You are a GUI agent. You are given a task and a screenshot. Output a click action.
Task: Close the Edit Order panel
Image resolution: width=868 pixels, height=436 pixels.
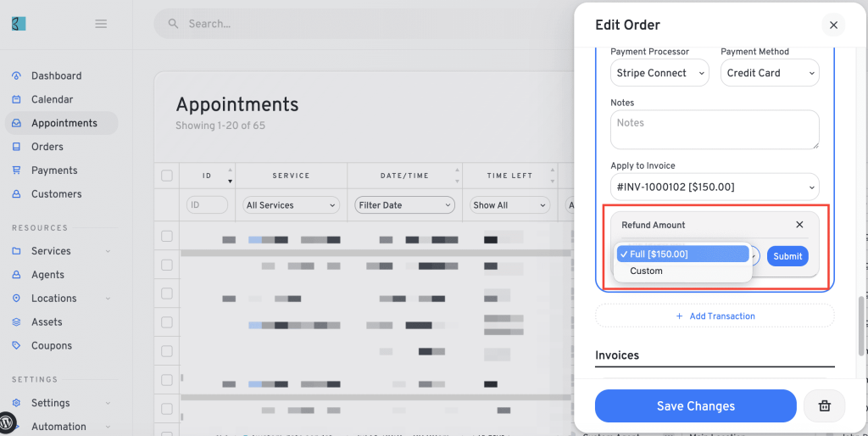(x=833, y=25)
